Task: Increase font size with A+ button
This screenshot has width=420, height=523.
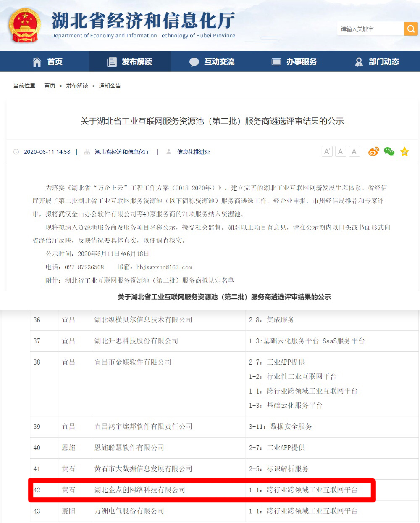Action: 327,151
